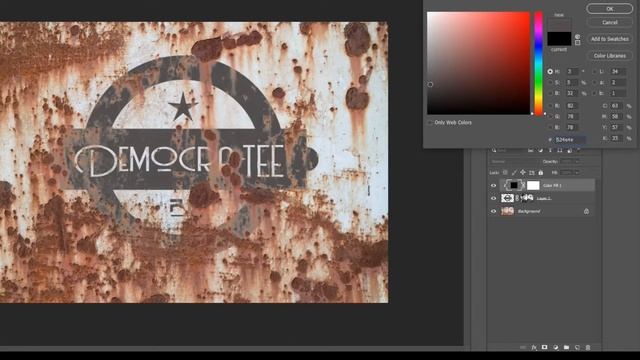Image resolution: width=640 pixels, height=360 pixels.
Task: Toggle lock image pixels brush icon
Action: 514,173
